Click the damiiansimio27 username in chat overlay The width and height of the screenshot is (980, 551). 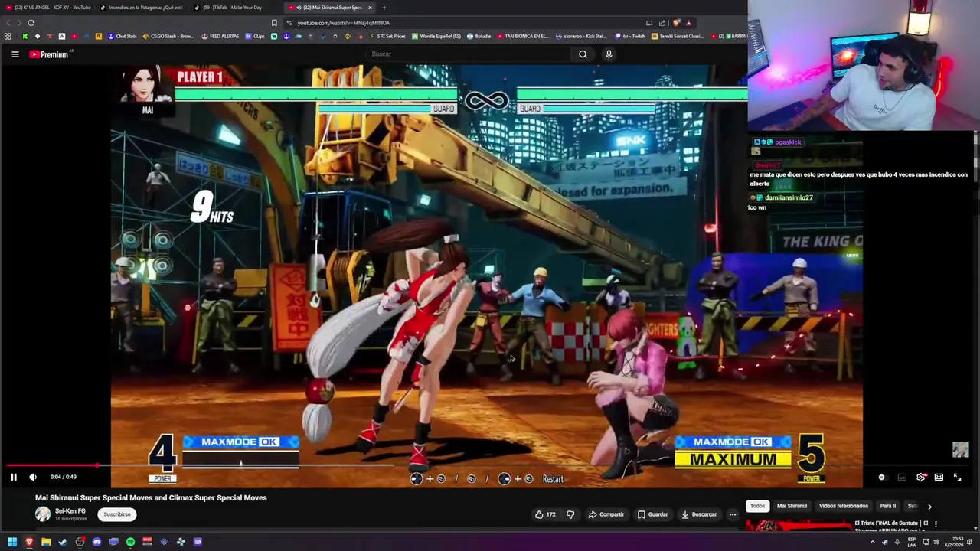788,197
